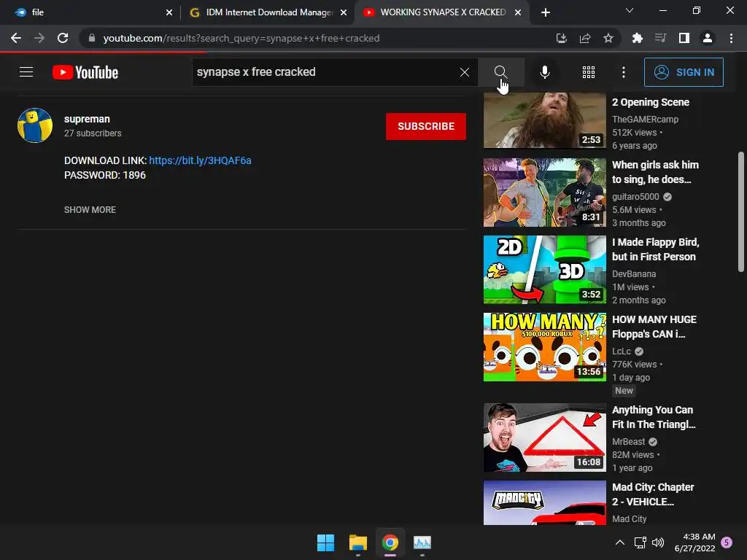Toggle the Chrome side panel icon
Viewport: 747px width, 560px height.
684,38
